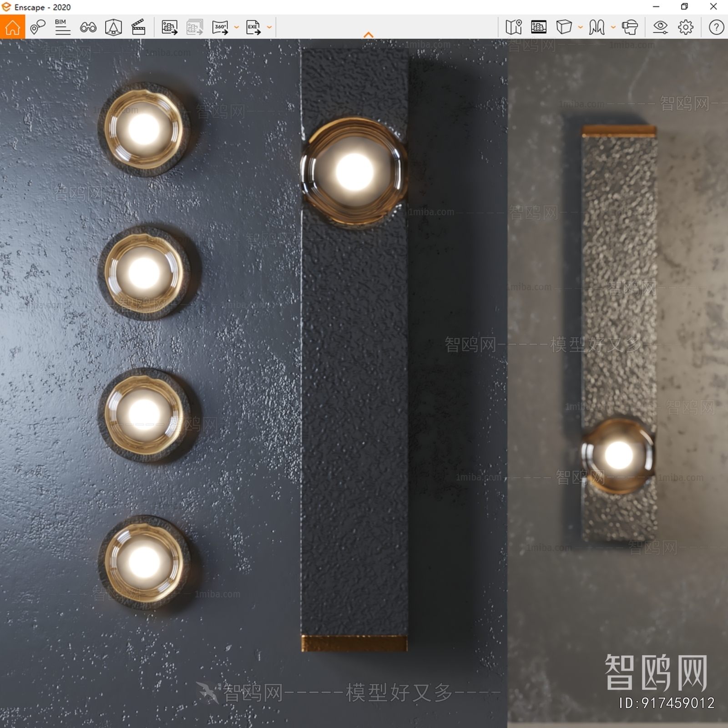Toggle the rendering style building icon
728x728 pixels.
[x=539, y=27]
